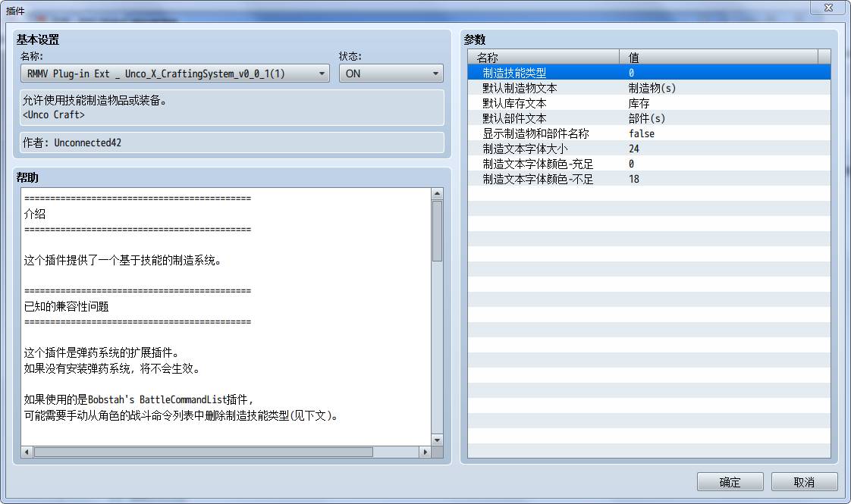Select the 制造文本字体大小 parameter row
Viewport: 851px width, 504px height.
[x=649, y=148]
